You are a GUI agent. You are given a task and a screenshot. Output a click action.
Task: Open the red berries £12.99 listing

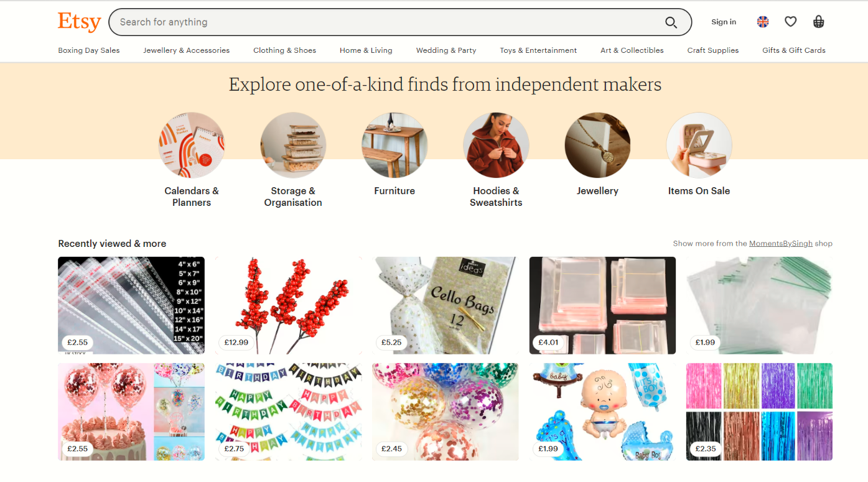(288, 305)
